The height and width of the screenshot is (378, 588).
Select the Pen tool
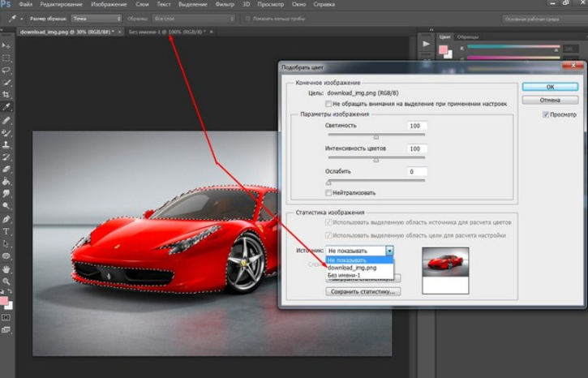point(6,219)
